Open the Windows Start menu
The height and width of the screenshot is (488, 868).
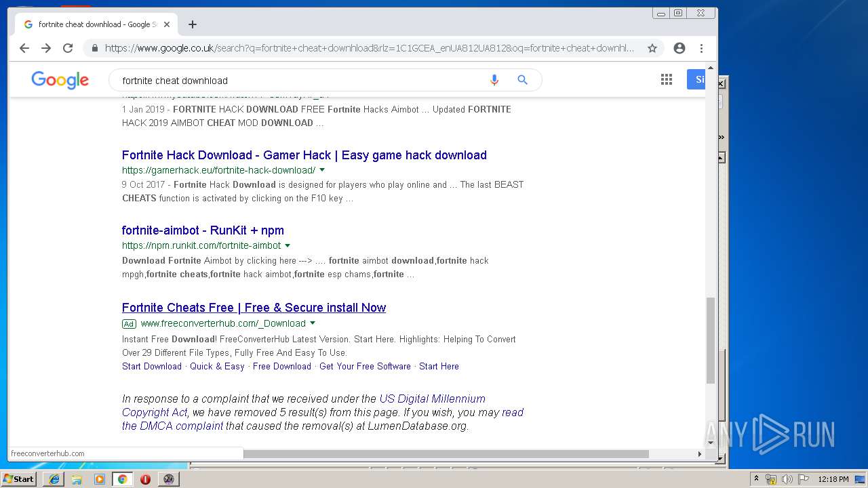coord(18,479)
